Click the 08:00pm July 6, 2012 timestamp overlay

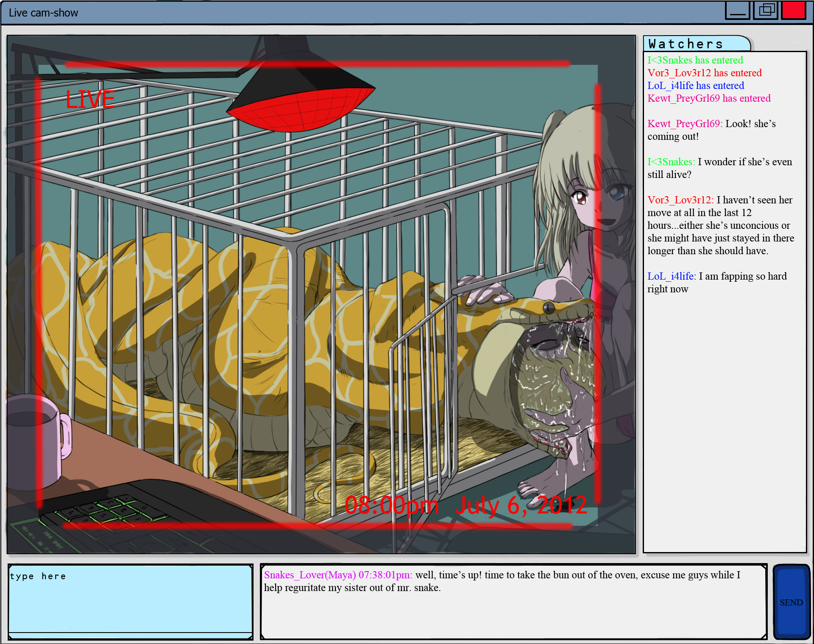click(x=466, y=505)
